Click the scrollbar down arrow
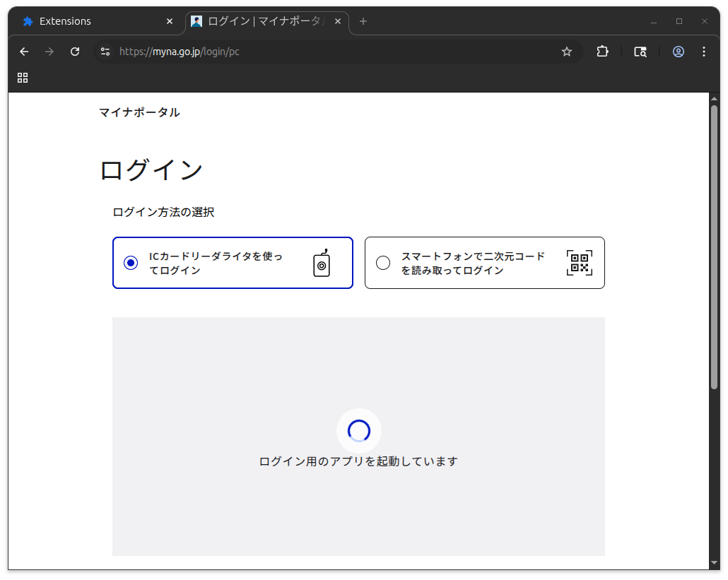728x580 pixels. point(714,562)
